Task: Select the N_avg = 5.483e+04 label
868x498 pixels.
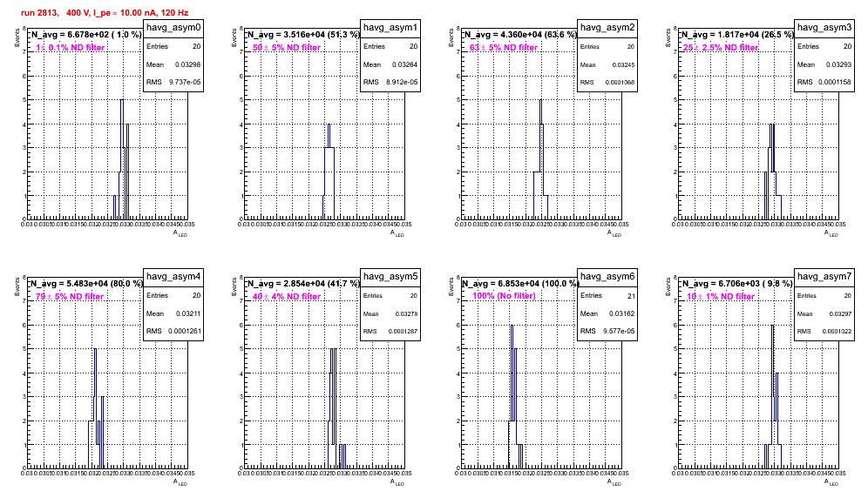Action: click(85, 283)
